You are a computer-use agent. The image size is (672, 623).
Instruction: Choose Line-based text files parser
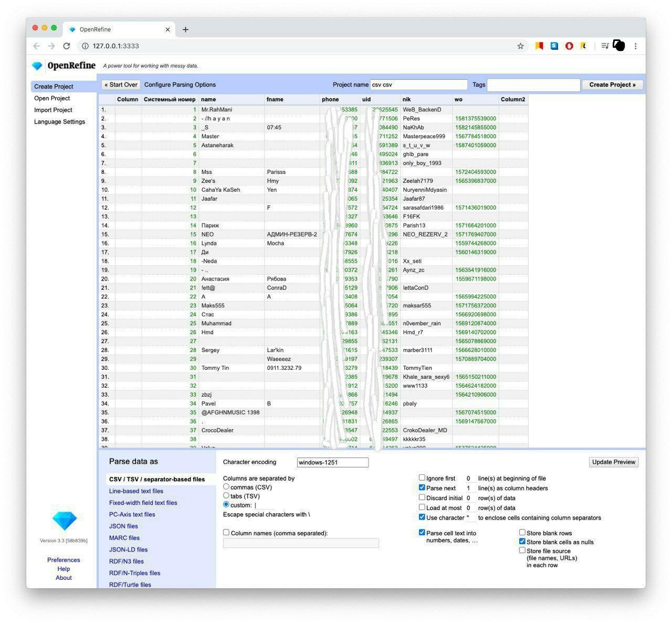click(136, 491)
